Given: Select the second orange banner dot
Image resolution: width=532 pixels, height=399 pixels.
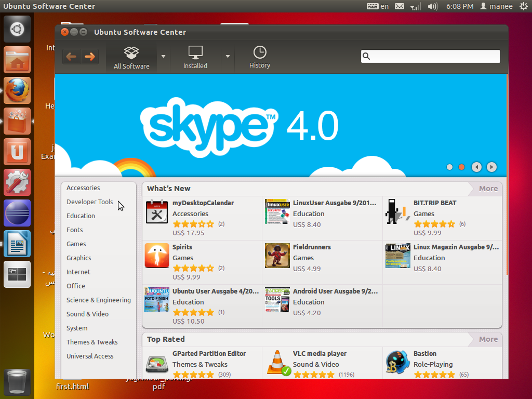Looking at the screenshot, I should pos(461,167).
